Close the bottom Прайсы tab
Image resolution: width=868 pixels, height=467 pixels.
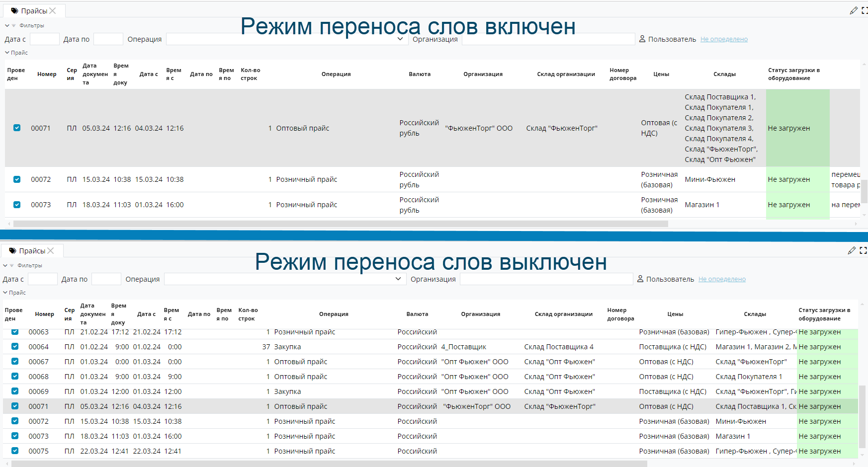pyautogui.click(x=51, y=251)
